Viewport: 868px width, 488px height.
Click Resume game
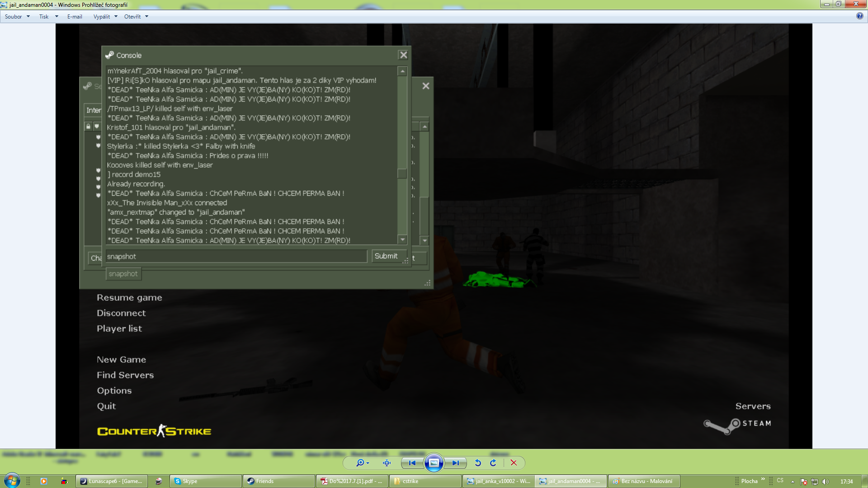click(x=129, y=298)
